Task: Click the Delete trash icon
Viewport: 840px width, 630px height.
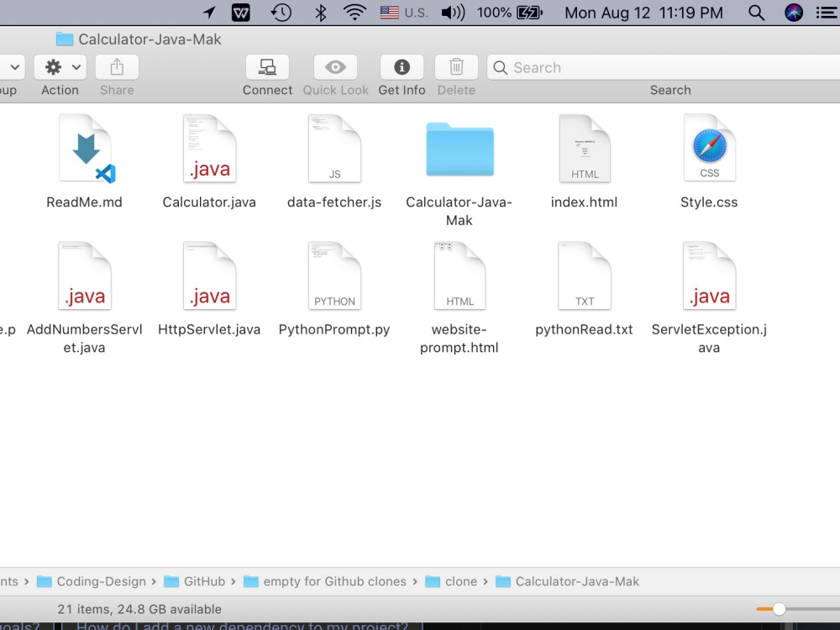Action: tap(456, 67)
